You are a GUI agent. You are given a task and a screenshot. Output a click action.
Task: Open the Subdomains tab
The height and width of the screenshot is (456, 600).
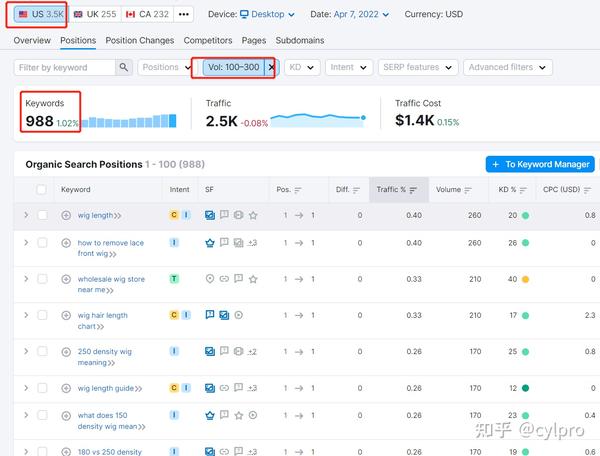300,40
